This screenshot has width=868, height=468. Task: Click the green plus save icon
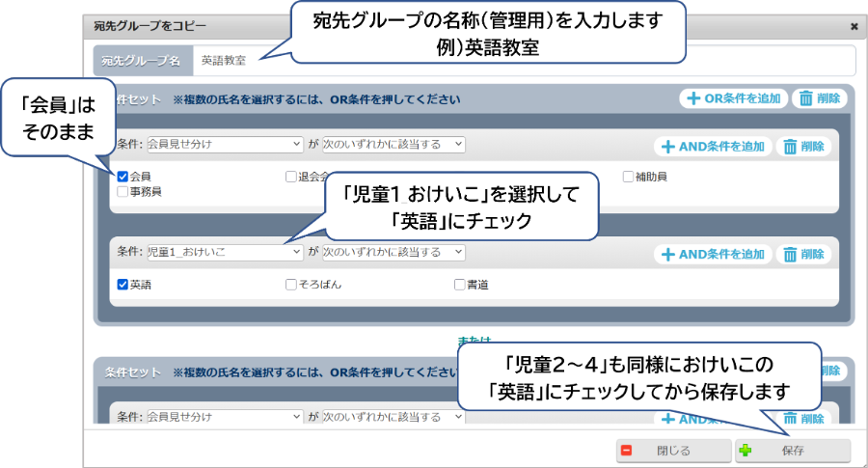(745, 451)
